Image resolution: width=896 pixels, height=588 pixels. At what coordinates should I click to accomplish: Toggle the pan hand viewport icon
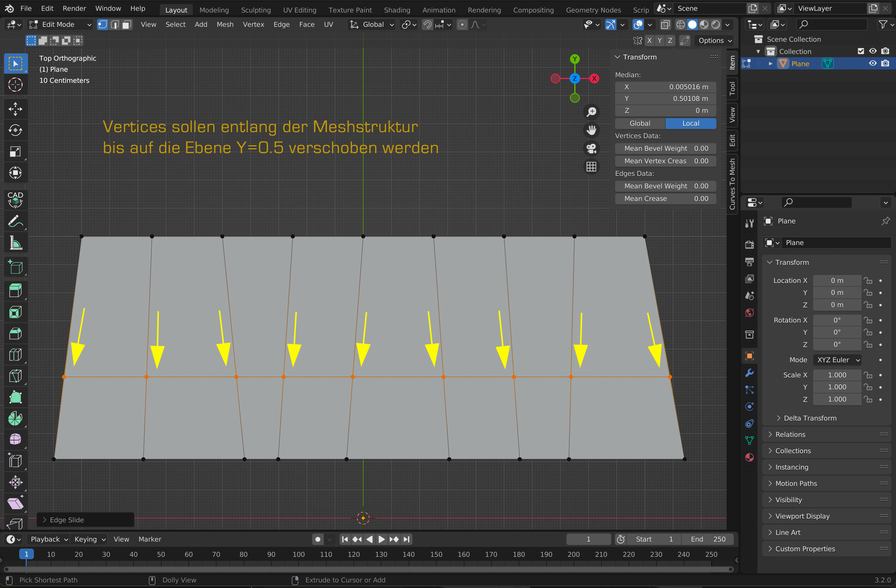591,130
